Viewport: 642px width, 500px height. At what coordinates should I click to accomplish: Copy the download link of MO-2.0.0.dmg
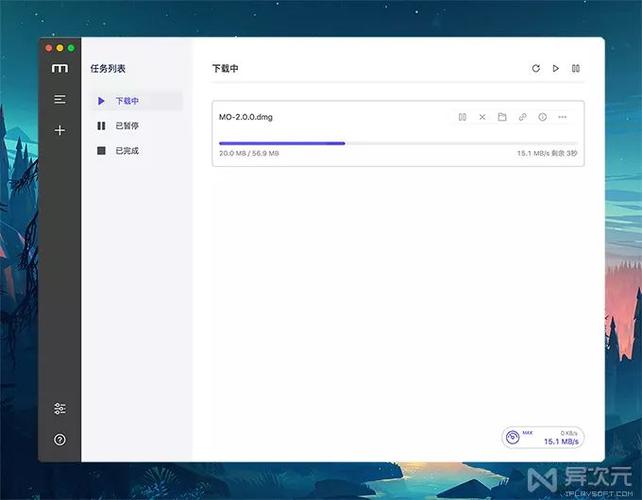(x=522, y=117)
